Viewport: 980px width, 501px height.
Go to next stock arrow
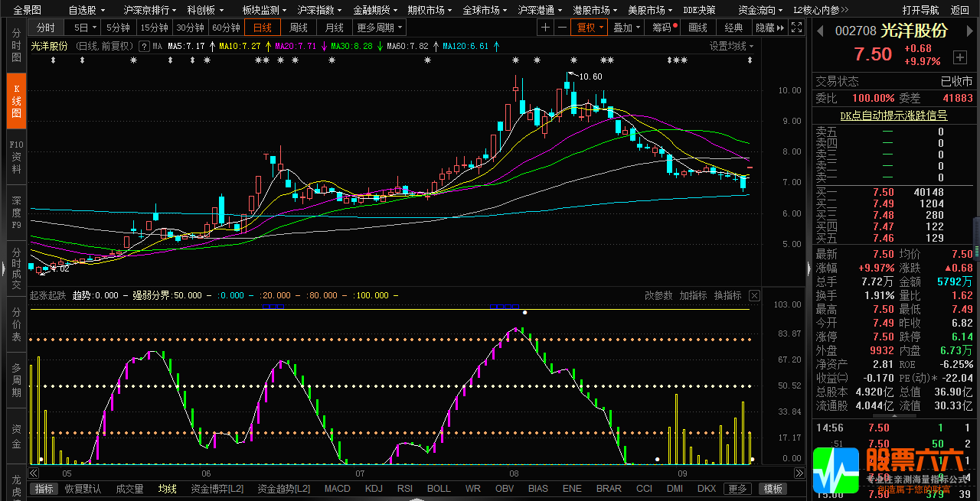pos(969,31)
